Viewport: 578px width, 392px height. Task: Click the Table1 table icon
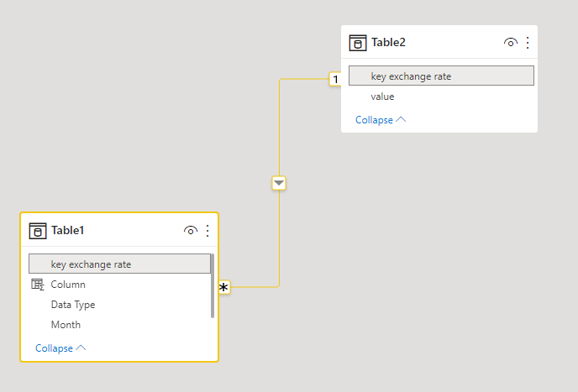(38, 231)
